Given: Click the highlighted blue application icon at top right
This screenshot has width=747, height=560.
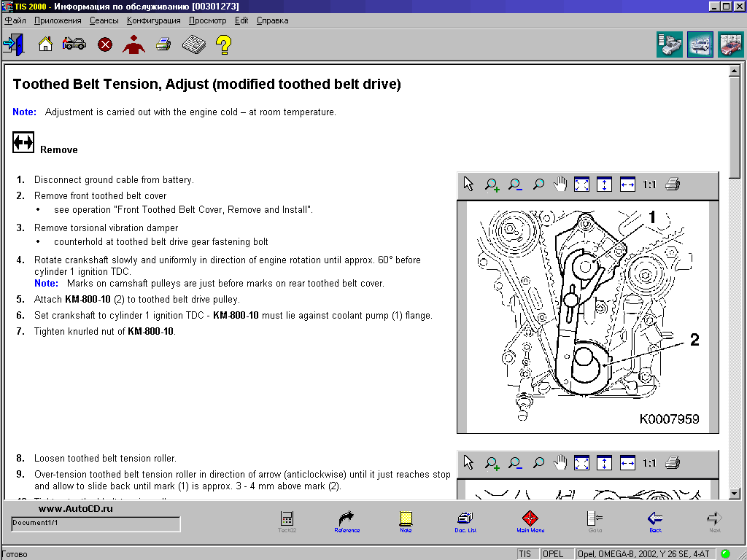Looking at the screenshot, I should 700,44.
